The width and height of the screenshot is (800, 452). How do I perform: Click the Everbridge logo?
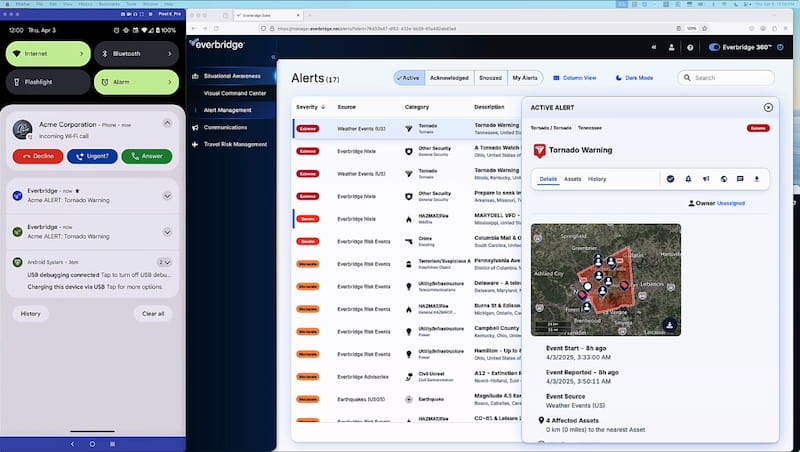coord(217,44)
